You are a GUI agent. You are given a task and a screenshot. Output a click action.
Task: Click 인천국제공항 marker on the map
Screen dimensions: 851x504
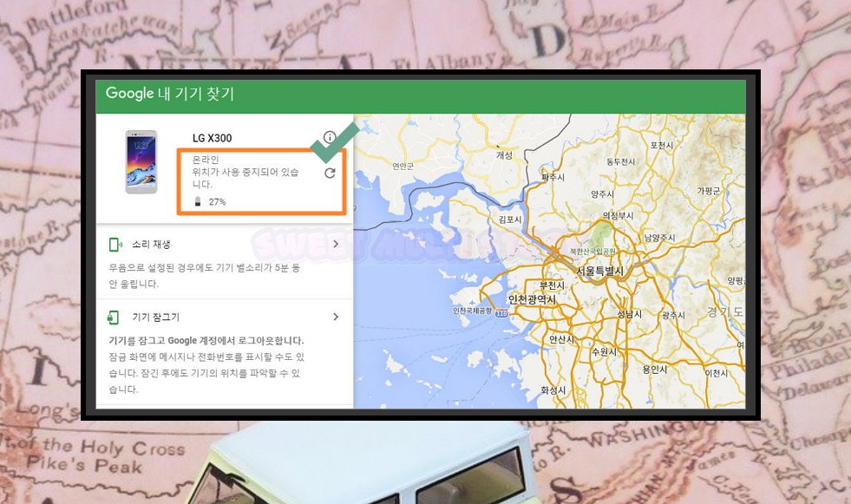472,311
